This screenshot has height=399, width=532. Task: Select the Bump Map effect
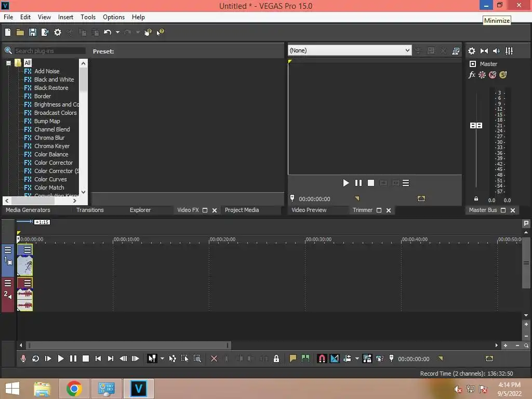tap(47, 121)
